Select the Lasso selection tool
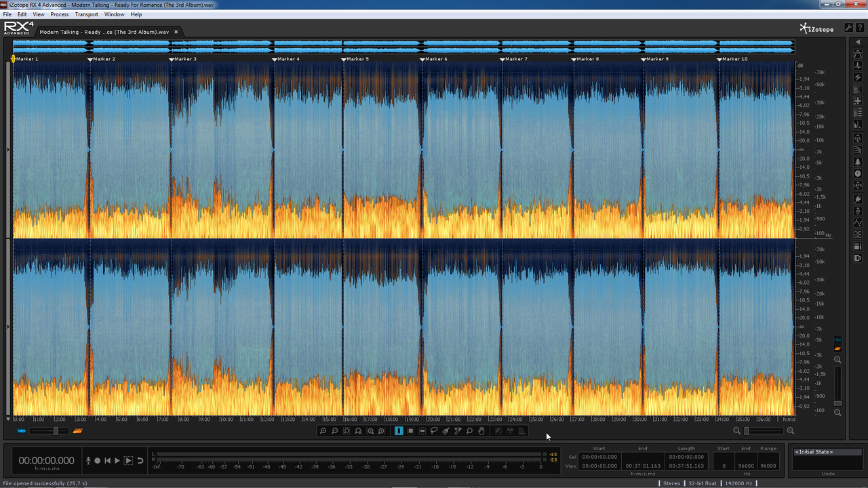This screenshot has width=868, height=488. pyautogui.click(x=434, y=431)
